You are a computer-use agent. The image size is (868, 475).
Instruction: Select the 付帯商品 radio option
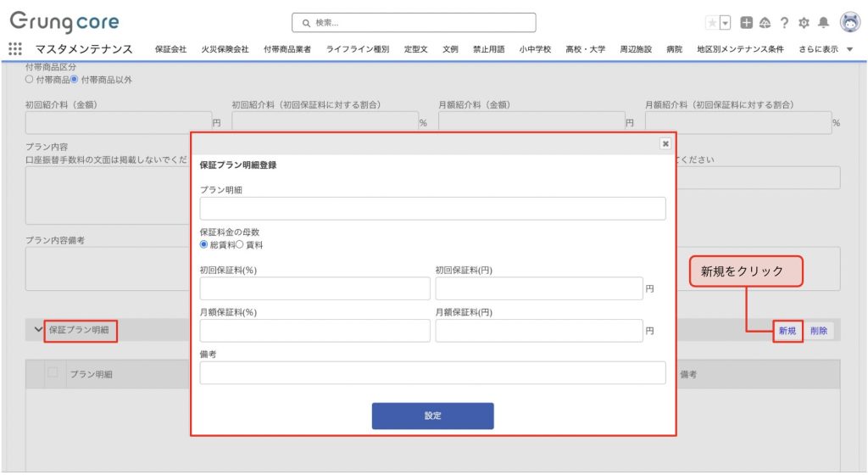pos(30,80)
